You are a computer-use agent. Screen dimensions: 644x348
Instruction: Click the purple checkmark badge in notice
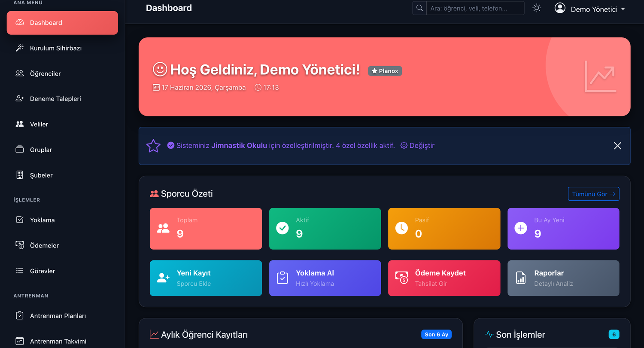[170, 146]
